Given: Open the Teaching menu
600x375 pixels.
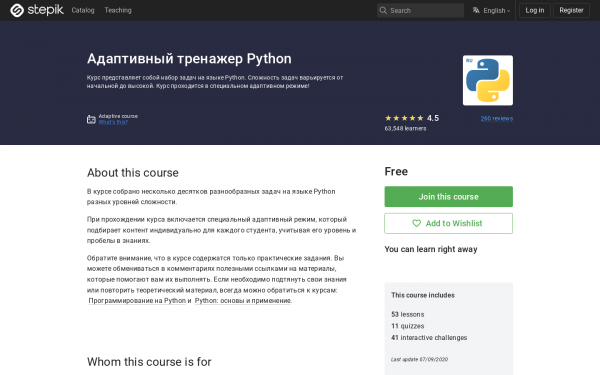Looking at the screenshot, I should click(x=118, y=10).
